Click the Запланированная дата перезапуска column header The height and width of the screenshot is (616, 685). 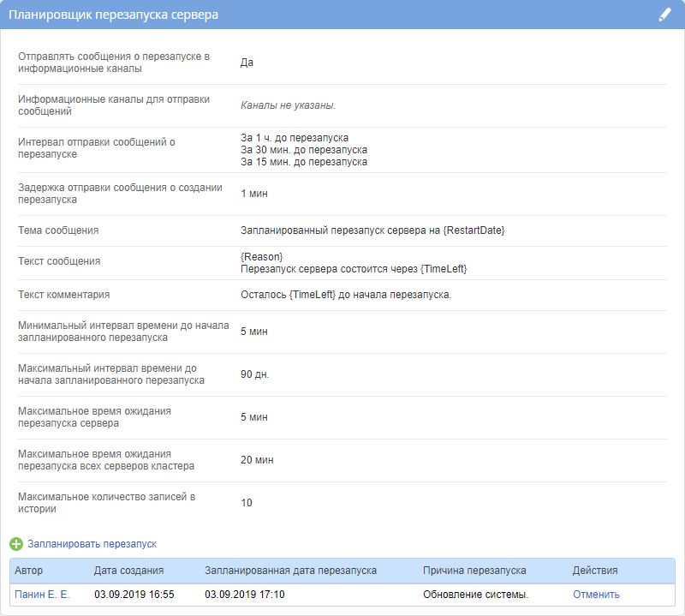coord(290,571)
